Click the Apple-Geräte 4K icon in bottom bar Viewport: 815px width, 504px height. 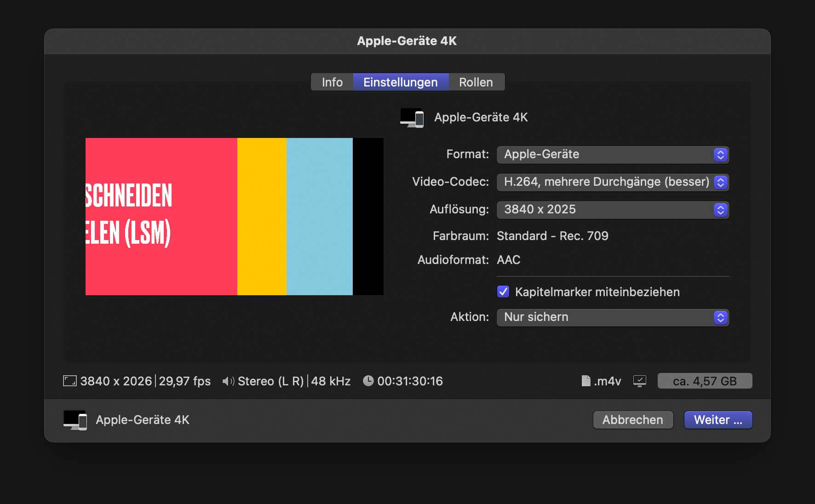click(x=75, y=419)
